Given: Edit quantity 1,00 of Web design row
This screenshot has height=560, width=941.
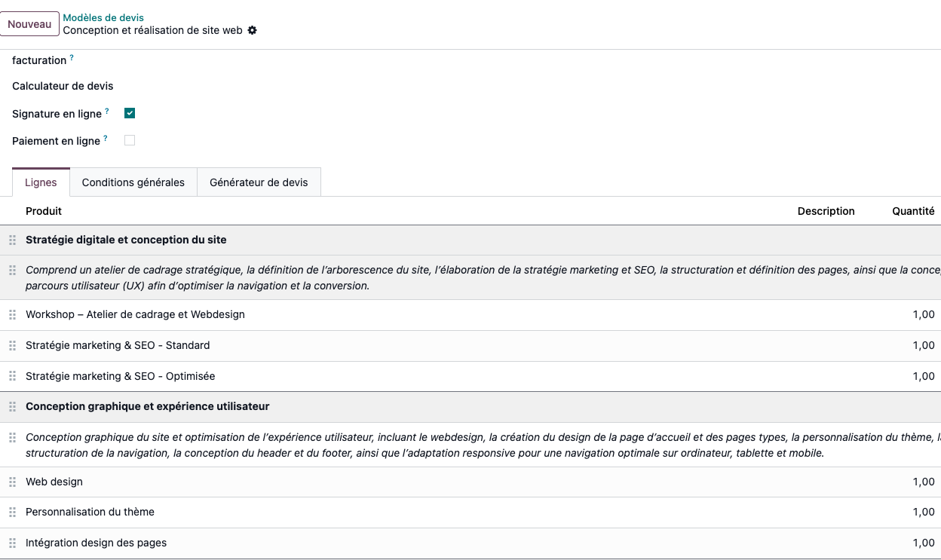Looking at the screenshot, I should [x=924, y=482].
